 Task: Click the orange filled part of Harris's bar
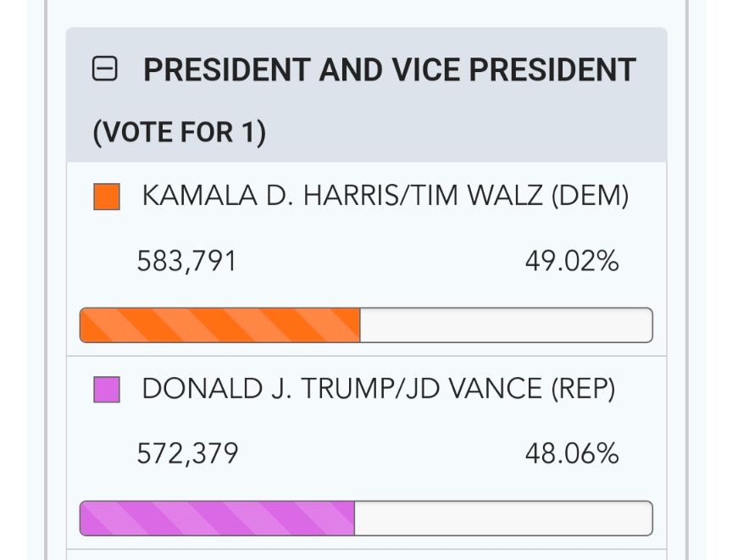point(219,325)
